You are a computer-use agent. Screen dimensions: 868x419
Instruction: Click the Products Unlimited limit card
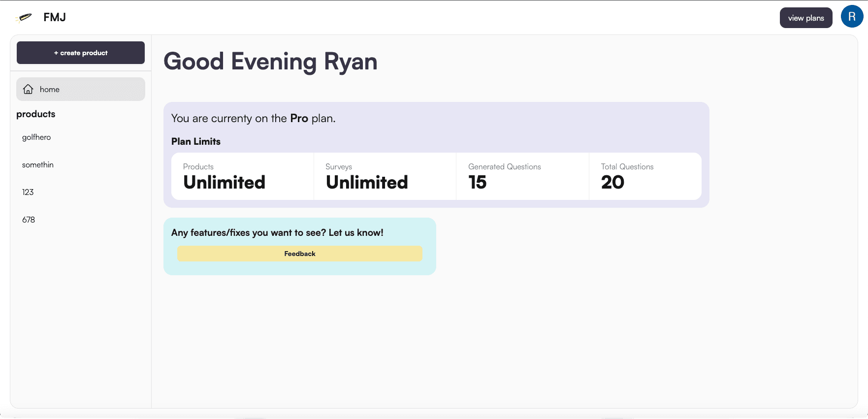pyautogui.click(x=242, y=176)
